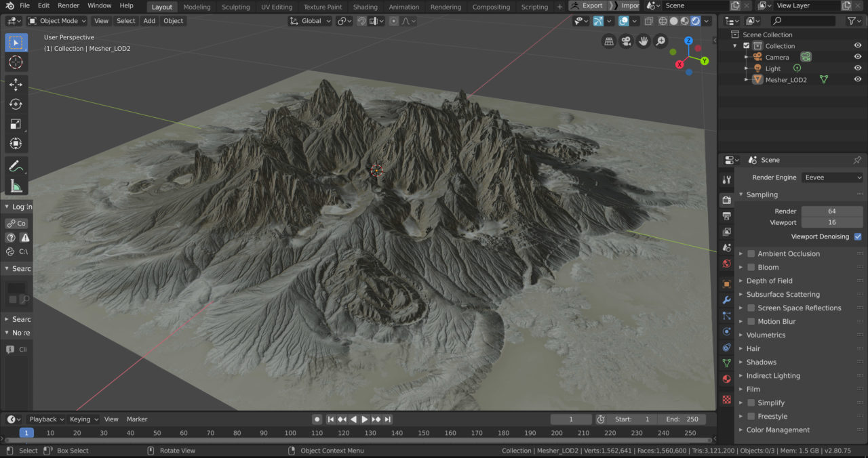Open the Object Mode dropdown
The width and height of the screenshot is (868, 458).
58,21
